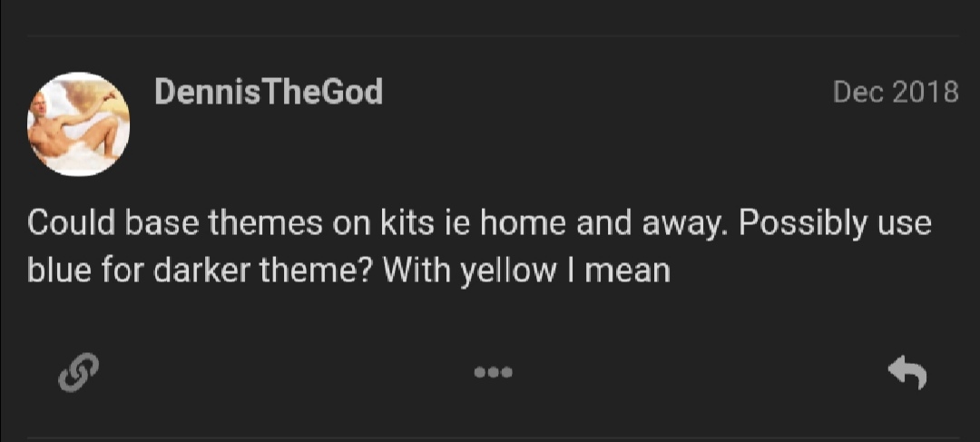Viewport: 980px width, 442px height.
Task: Select the text line mentioning yellow
Action: click(x=348, y=270)
